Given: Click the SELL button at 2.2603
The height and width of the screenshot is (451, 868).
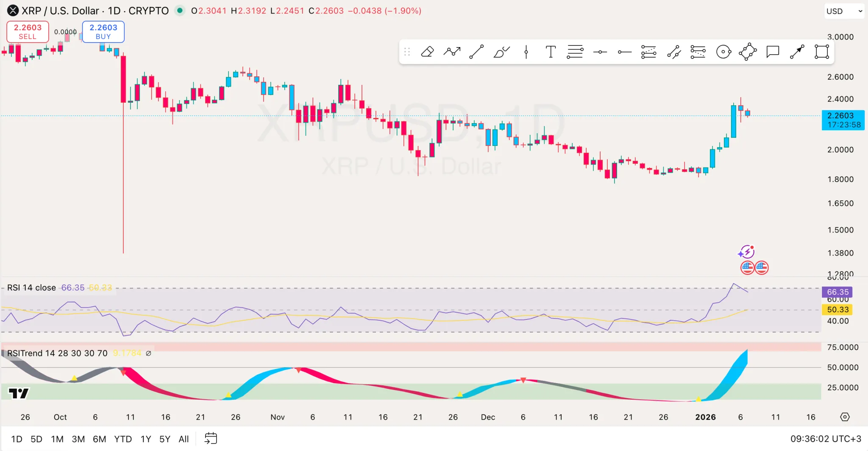Looking at the screenshot, I should 27,32.
